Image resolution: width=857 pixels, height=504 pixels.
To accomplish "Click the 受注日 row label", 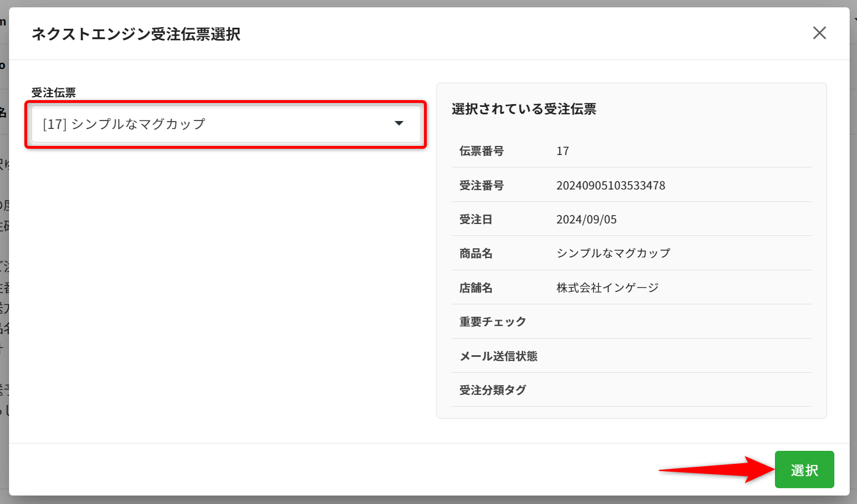I will (x=475, y=219).
